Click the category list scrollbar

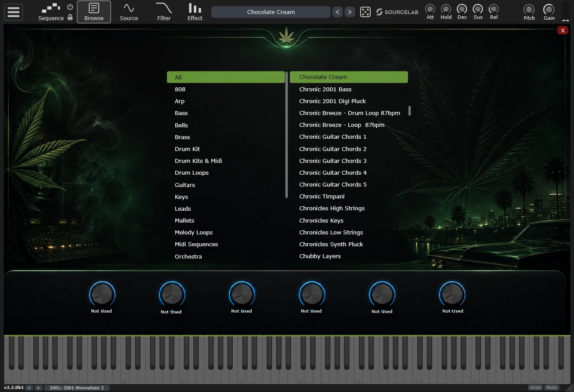click(x=287, y=134)
